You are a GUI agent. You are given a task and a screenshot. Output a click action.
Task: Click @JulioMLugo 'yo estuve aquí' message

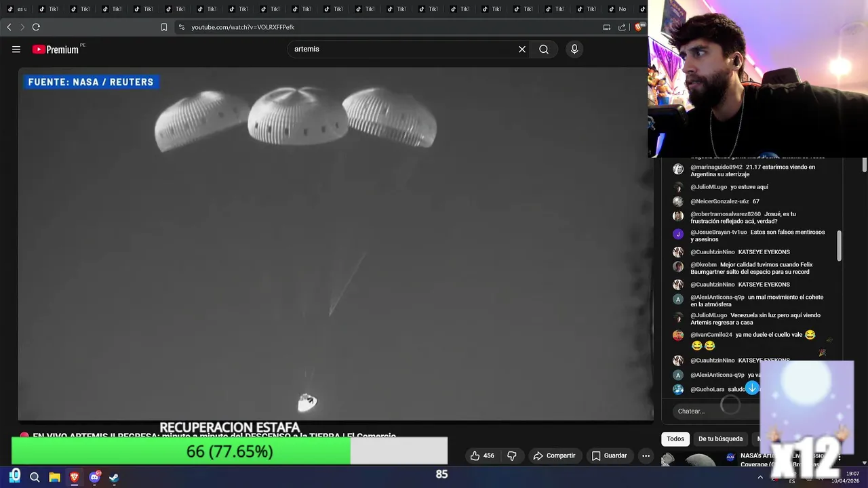click(749, 187)
